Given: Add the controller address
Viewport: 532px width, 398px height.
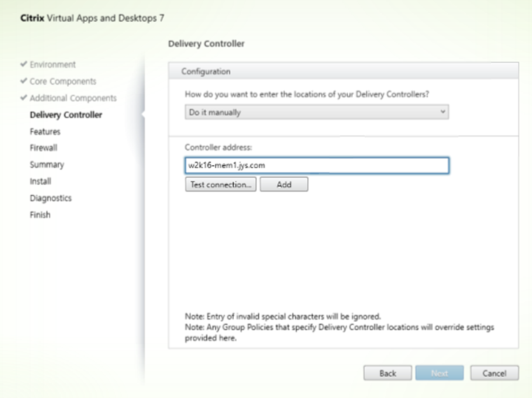Looking at the screenshot, I should point(284,185).
